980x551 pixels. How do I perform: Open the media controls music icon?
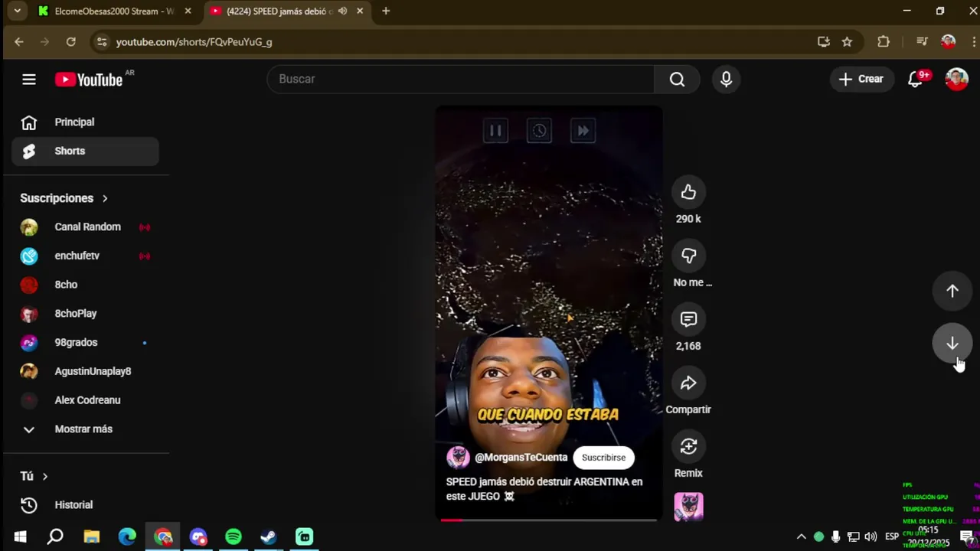(922, 42)
